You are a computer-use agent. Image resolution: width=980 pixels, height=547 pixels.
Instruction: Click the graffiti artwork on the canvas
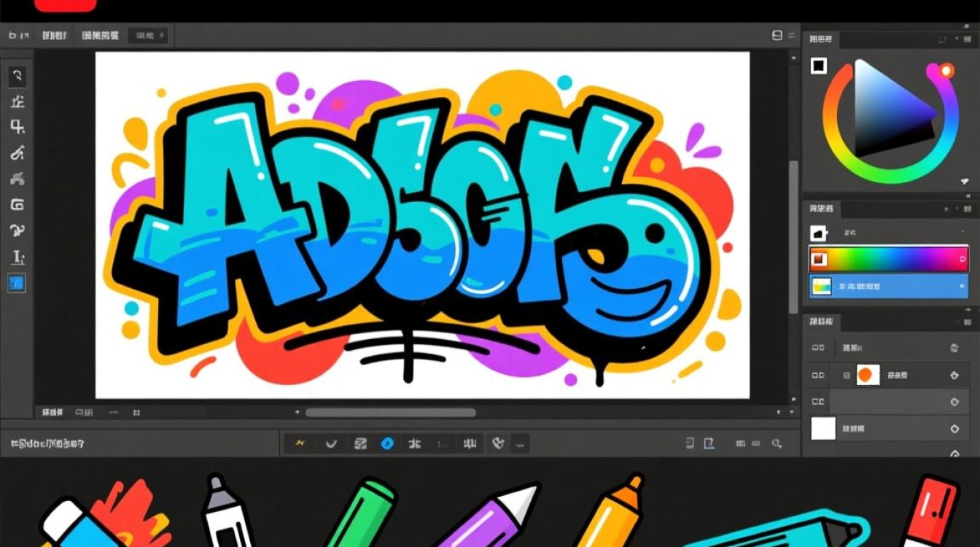point(422,226)
